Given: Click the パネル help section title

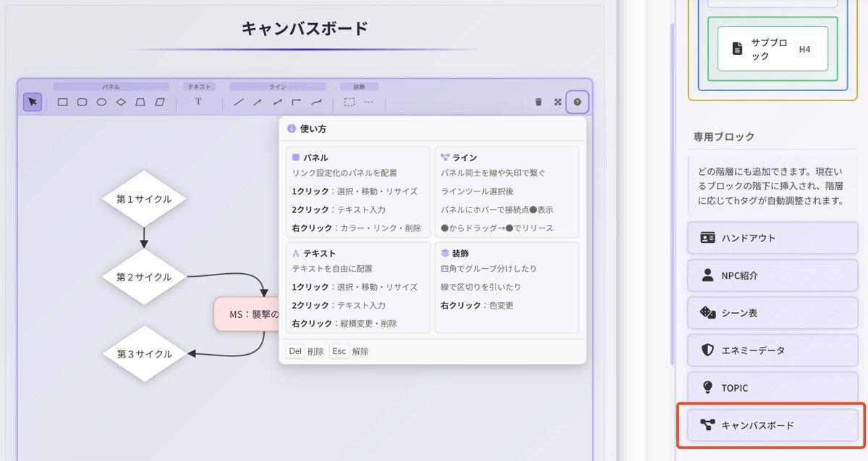Looking at the screenshot, I should pyautogui.click(x=315, y=158).
